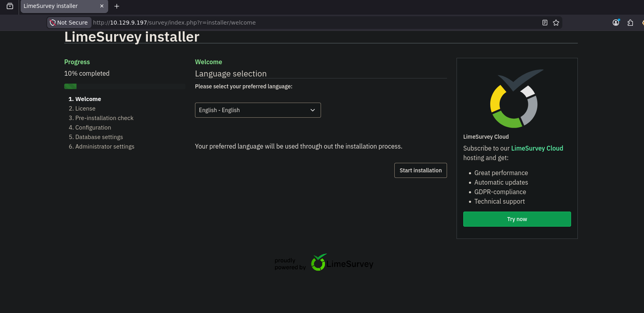Open the browser extensions puzzle icon
Image resolution: width=644 pixels, height=313 pixels.
coord(631,23)
